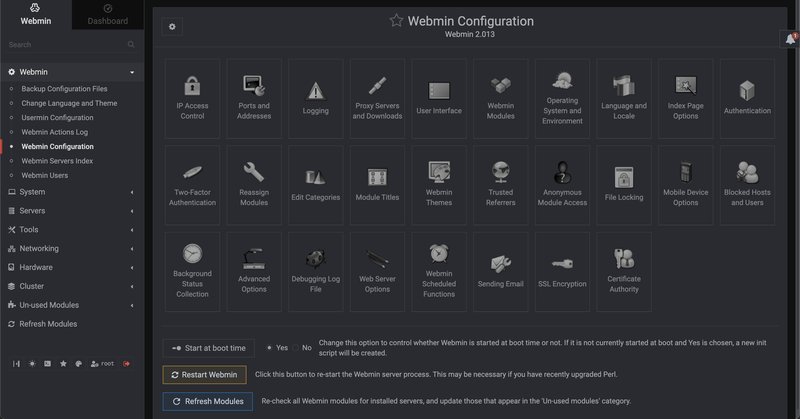Star Webmin Configuration as a favorite
800x419 pixels.
point(396,20)
